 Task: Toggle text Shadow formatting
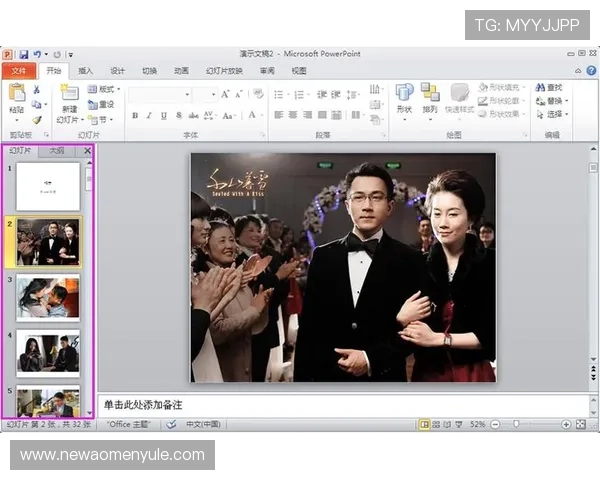pyautogui.click(x=179, y=116)
